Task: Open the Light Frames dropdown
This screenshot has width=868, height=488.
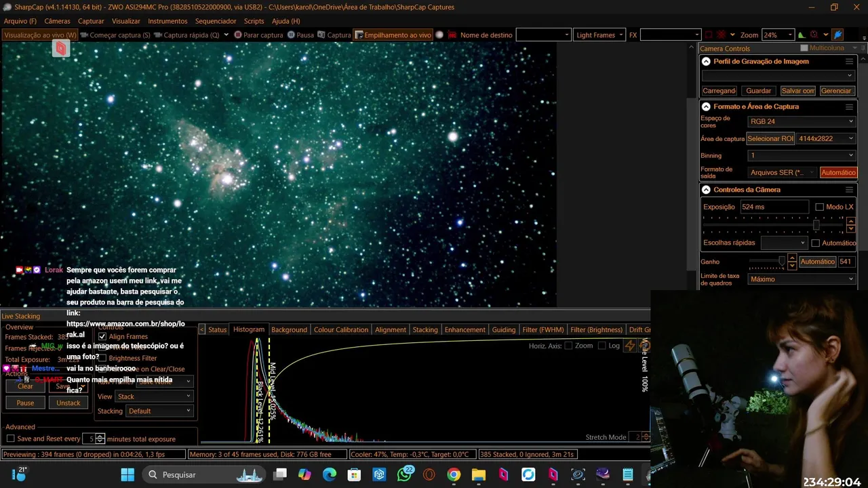Action: point(599,35)
